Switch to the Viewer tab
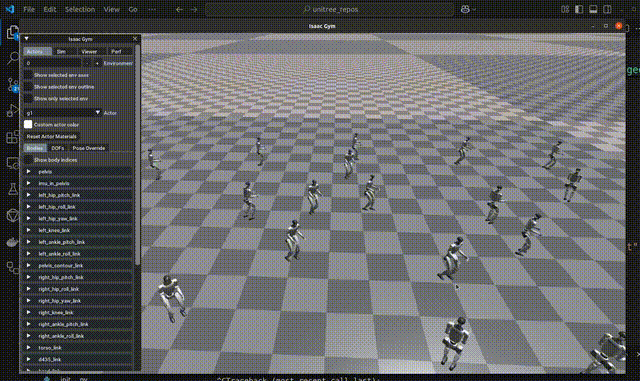 tap(89, 51)
